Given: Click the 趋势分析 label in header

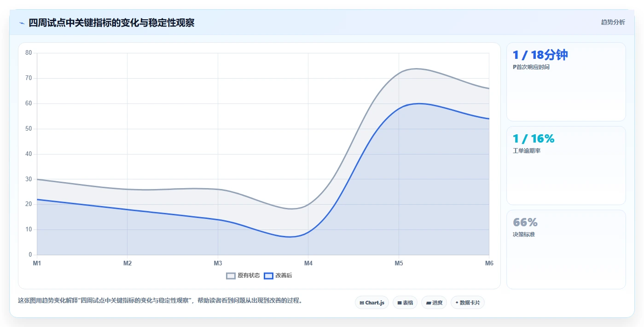Looking at the screenshot, I should 613,22.
